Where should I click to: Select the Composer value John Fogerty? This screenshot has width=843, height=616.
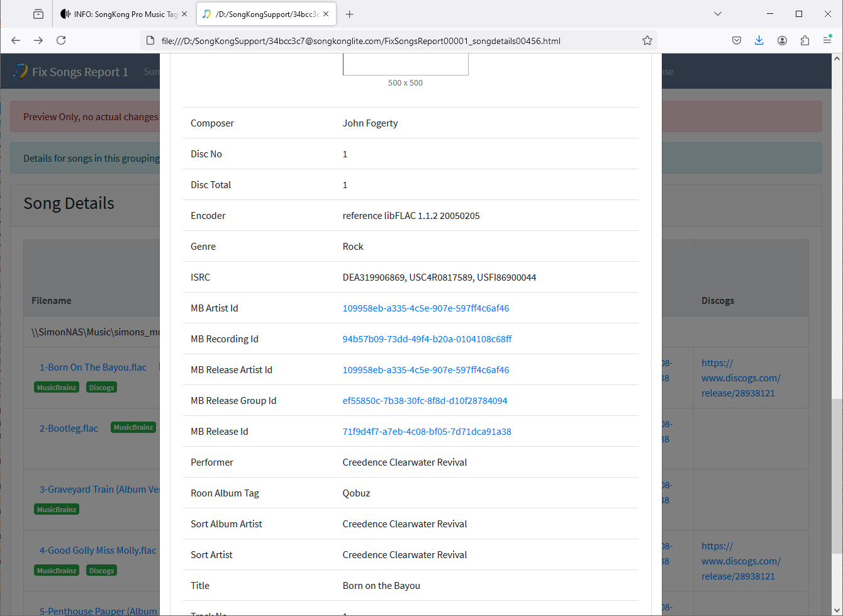(x=370, y=123)
